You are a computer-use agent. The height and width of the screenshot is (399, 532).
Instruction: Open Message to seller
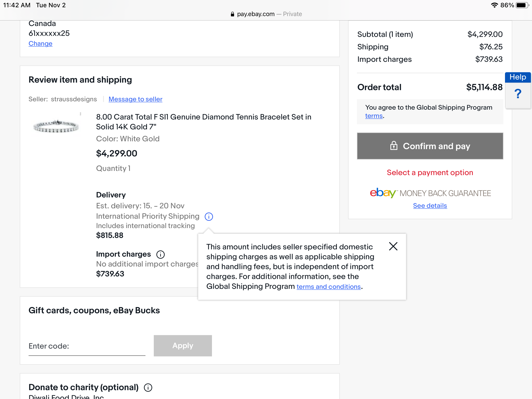[x=135, y=99]
